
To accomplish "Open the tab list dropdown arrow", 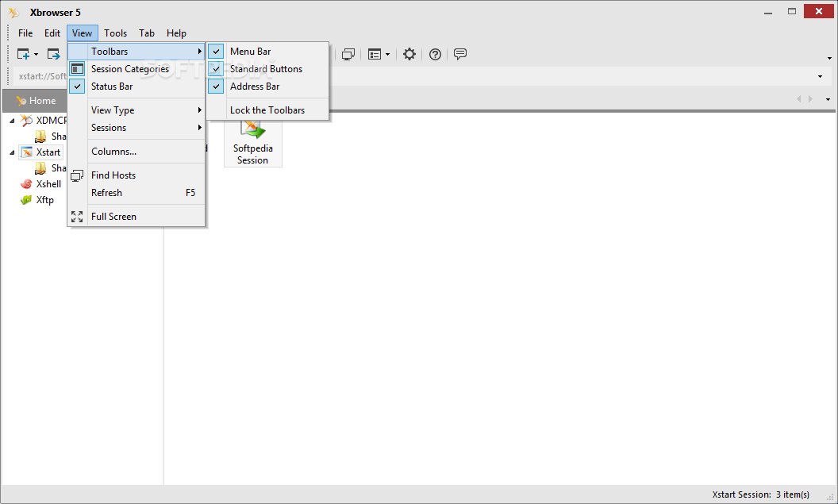I will pyautogui.click(x=828, y=99).
